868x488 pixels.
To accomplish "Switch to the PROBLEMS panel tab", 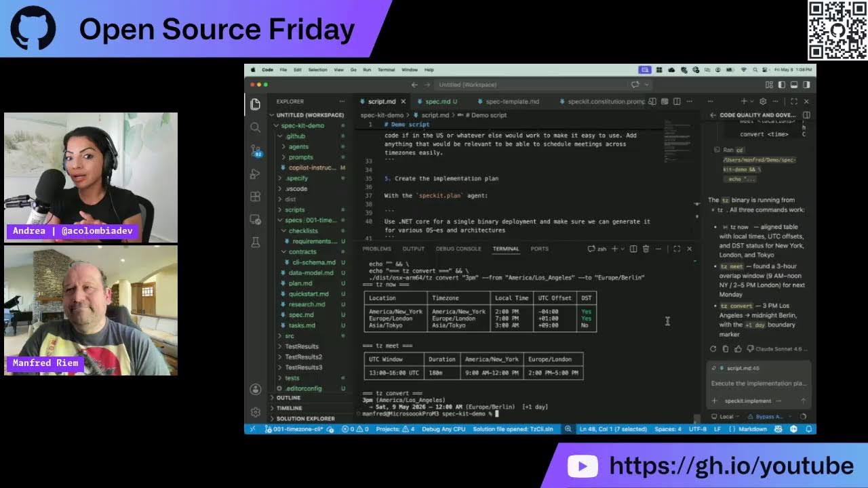I will tap(377, 249).
